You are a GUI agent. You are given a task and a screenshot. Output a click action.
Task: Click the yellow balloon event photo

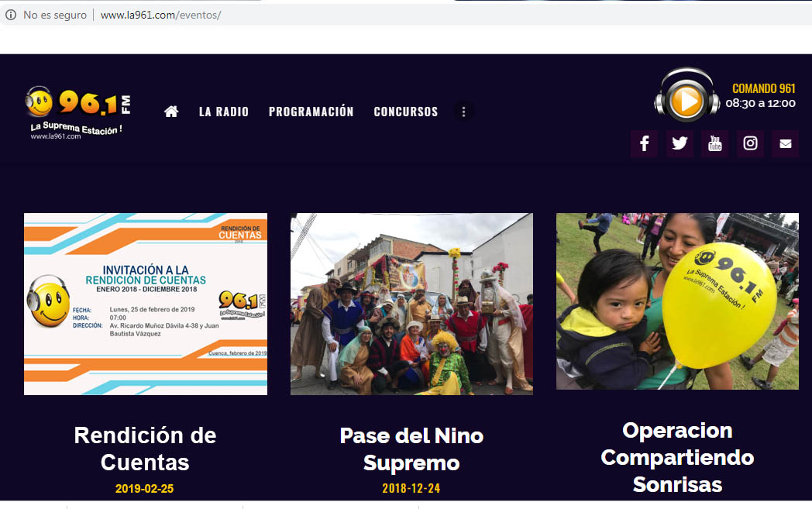pos(677,301)
